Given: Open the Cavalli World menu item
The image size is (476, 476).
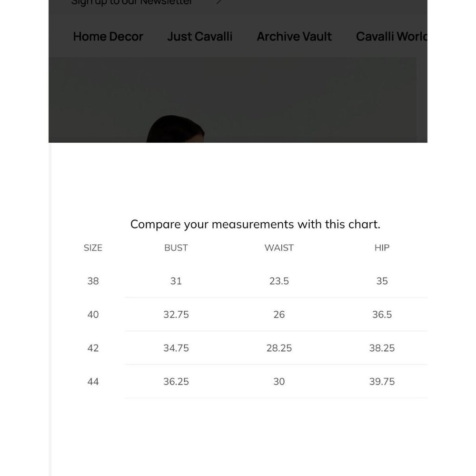Looking at the screenshot, I should click(x=391, y=37).
